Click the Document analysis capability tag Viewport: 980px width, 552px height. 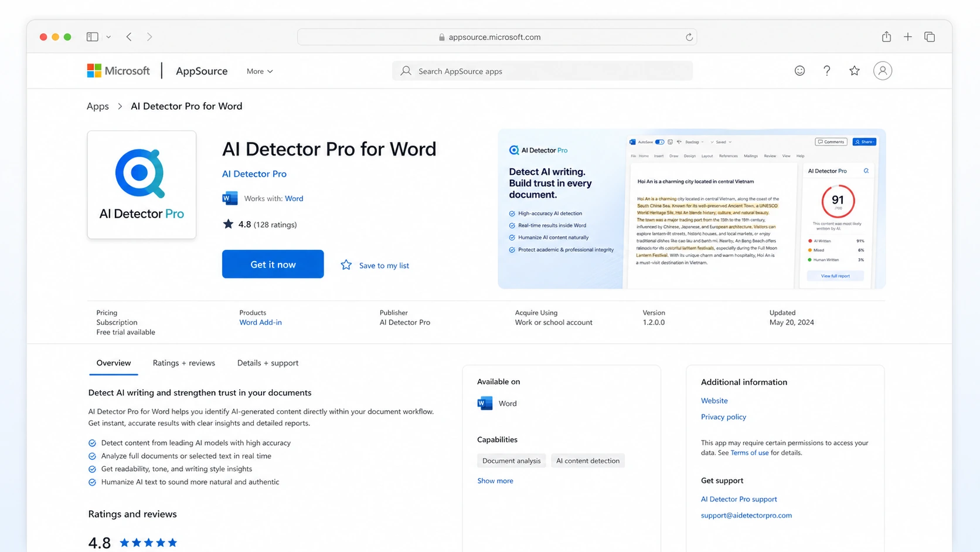512,460
